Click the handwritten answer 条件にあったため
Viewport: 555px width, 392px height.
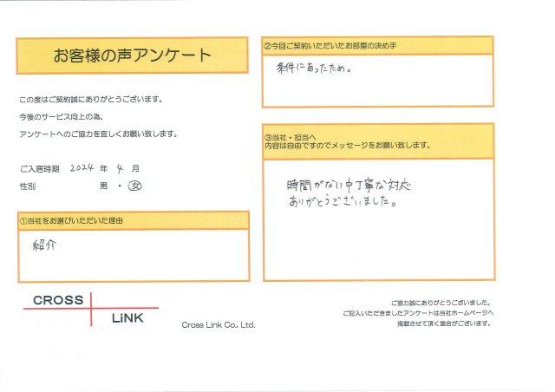314,68
